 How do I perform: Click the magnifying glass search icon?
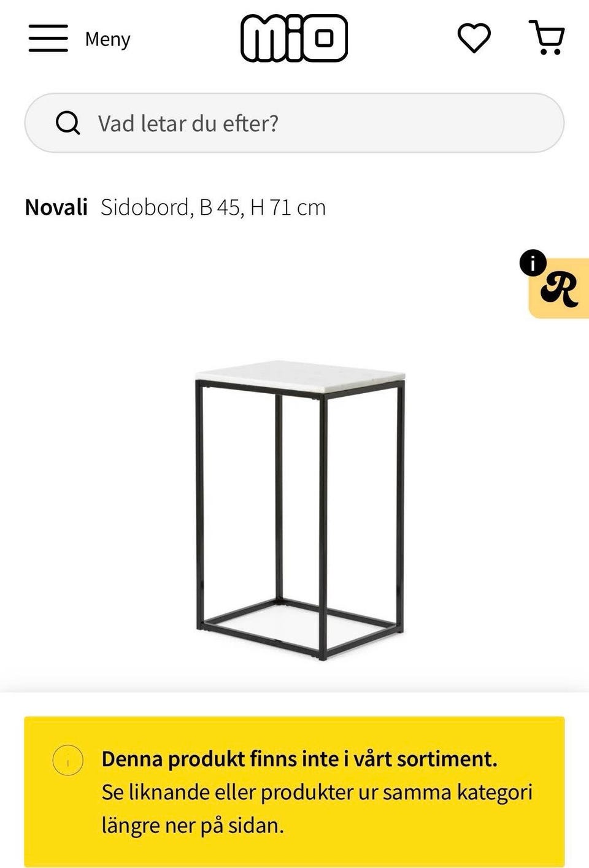tap(67, 123)
